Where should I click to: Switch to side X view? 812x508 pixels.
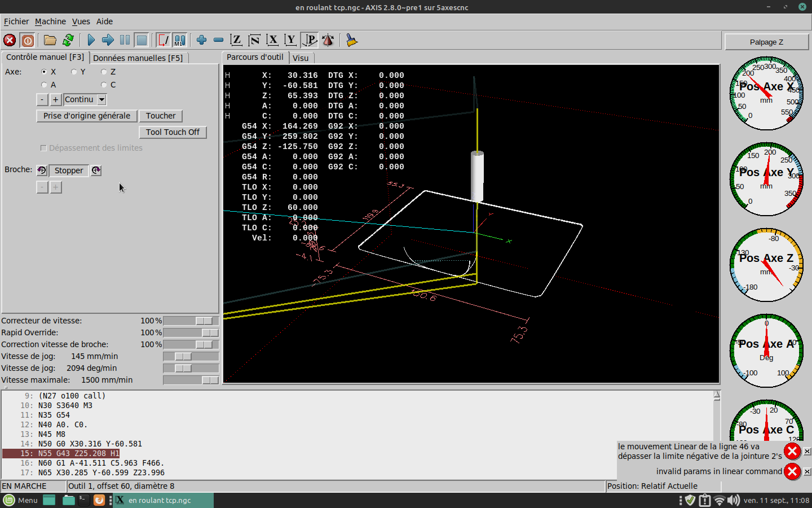tap(272, 40)
